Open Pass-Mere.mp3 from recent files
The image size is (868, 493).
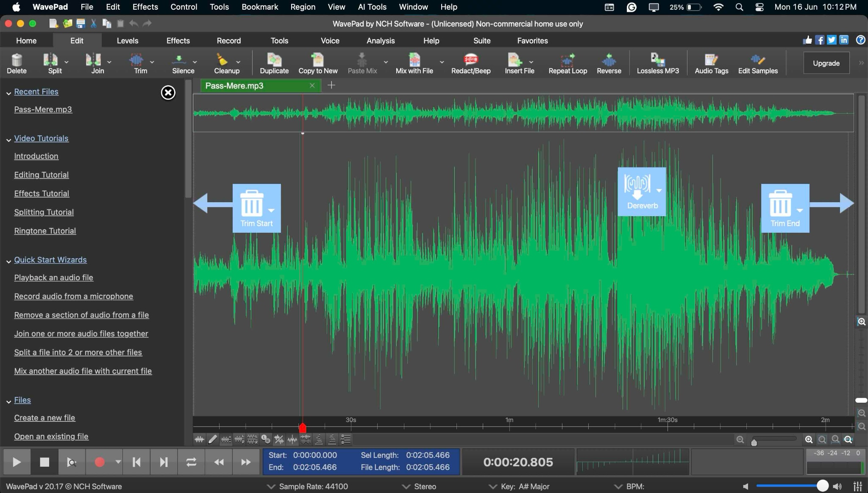click(x=43, y=109)
